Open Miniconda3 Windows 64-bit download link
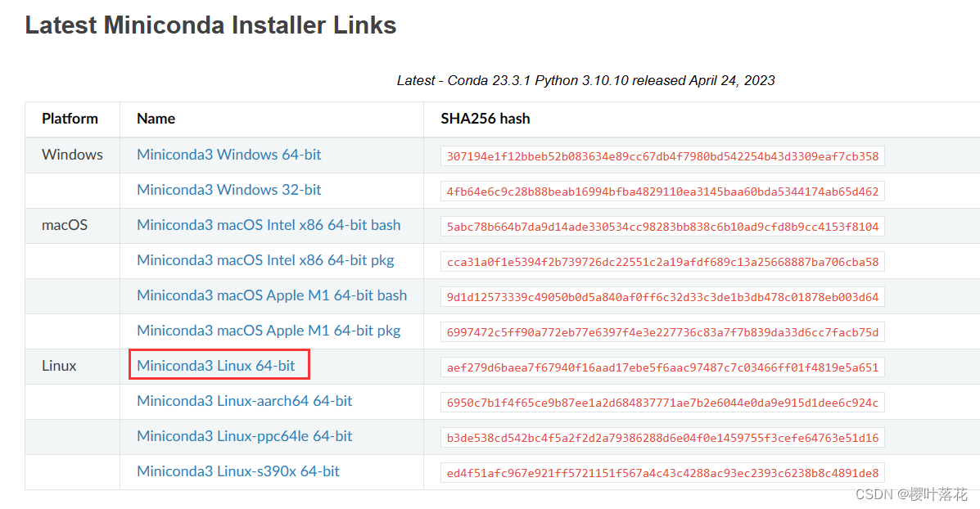Image resolution: width=980 pixels, height=509 pixels. [x=228, y=155]
